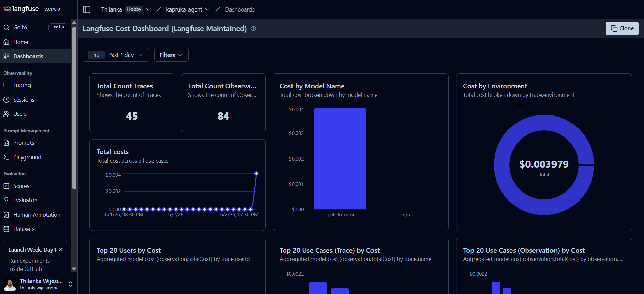Click the Datasets database icon

point(6,229)
